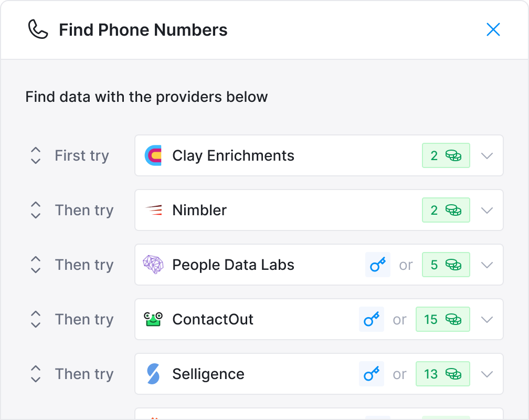
Task: Expand the ContactOut row details
Action: [x=487, y=319]
